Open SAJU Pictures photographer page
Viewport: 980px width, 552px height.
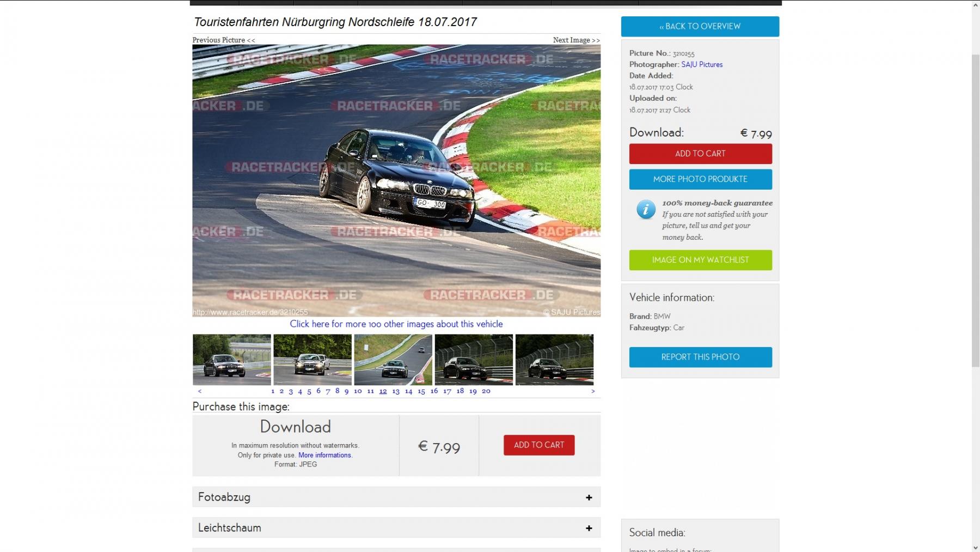tap(702, 64)
